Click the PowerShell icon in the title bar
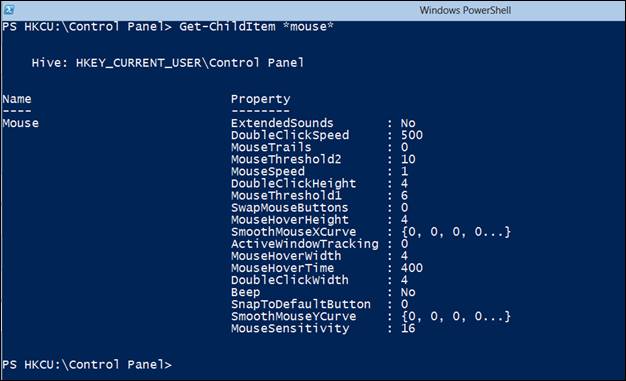626x381 pixels. (x=9, y=10)
